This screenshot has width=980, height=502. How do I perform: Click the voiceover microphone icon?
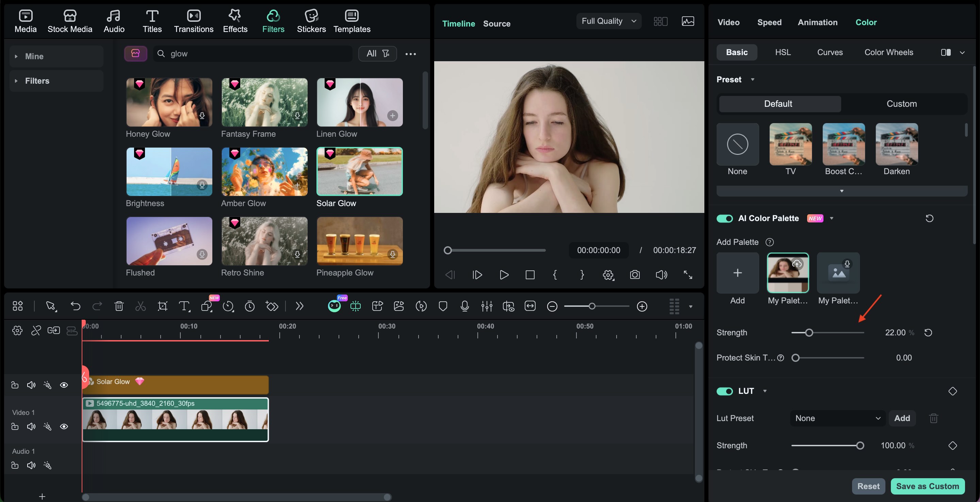point(464,306)
